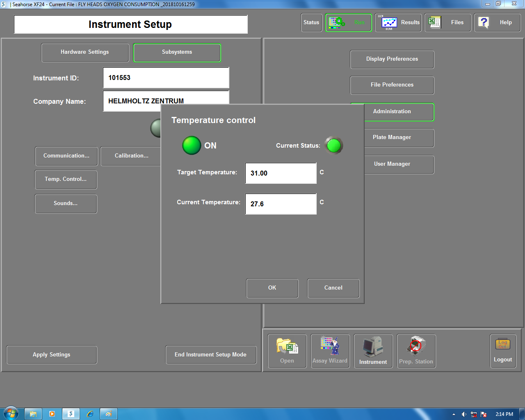Open Internet Explorer from the taskbar

(x=90, y=414)
